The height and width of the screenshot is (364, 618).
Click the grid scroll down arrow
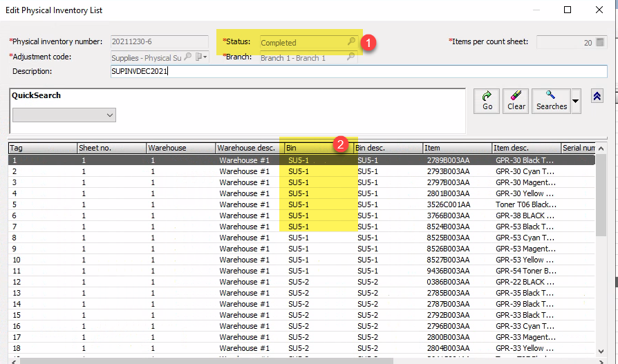pos(601,351)
